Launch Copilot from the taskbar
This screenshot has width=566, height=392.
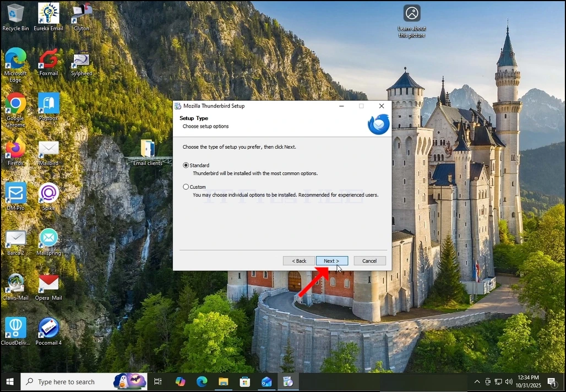tap(180, 382)
